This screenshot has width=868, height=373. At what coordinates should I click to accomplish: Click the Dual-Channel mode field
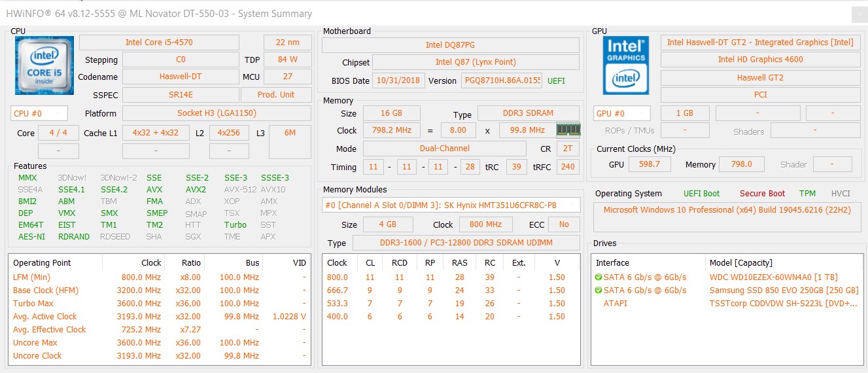tap(444, 149)
